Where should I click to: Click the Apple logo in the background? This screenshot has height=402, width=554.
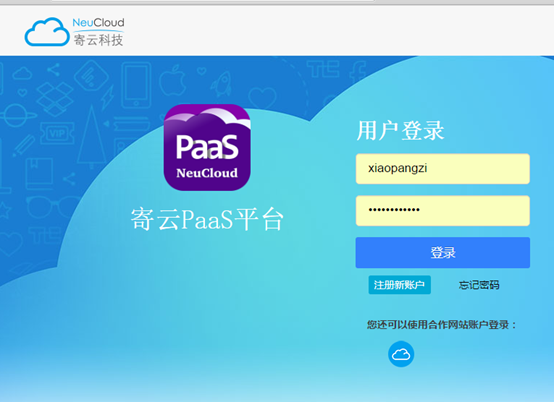pyautogui.click(x=172, y=81)
